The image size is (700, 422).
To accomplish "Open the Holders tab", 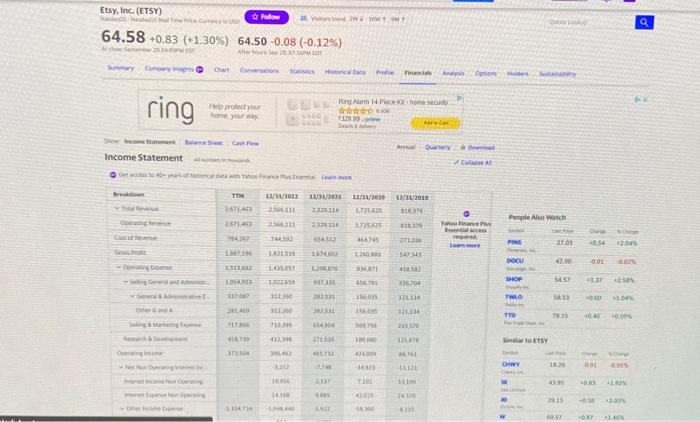I will click(x=518, y=74).
